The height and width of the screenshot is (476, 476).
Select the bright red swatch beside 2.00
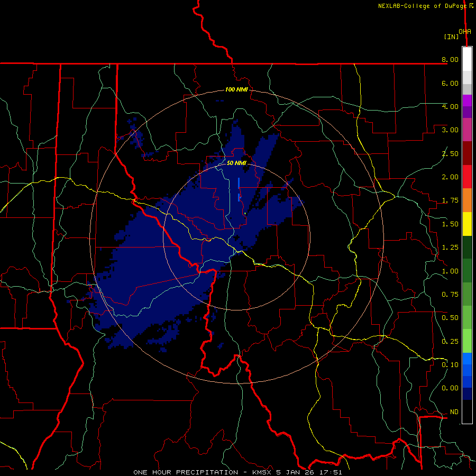467,177
